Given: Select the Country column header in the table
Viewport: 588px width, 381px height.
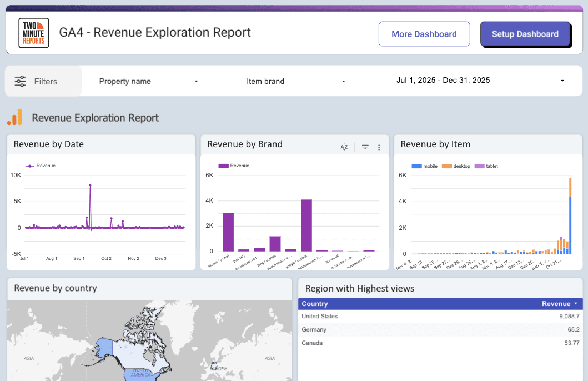Looking at the screenshot, I should (314, 304).
